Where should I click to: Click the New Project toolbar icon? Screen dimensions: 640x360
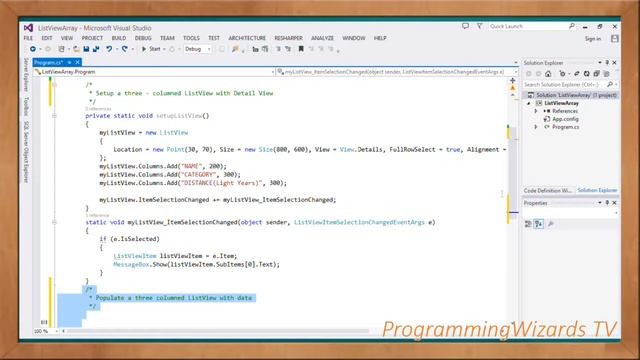(61, 49)
